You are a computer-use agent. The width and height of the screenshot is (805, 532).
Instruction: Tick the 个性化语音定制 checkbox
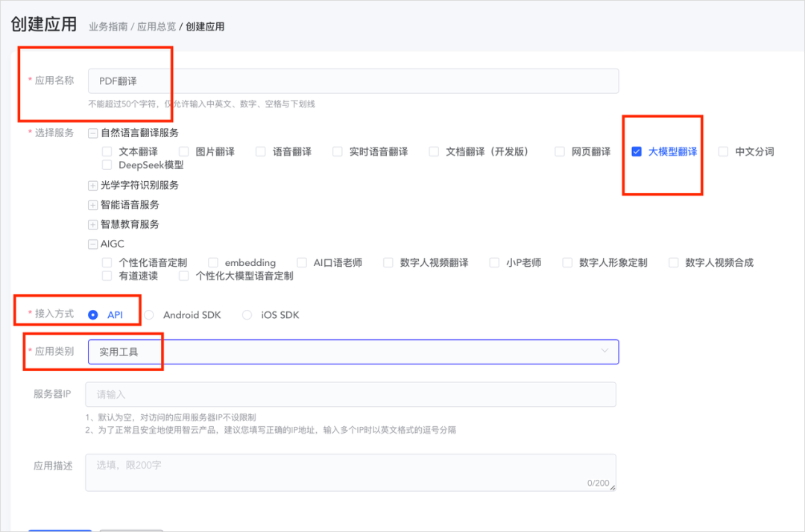(x=107, y=263)
